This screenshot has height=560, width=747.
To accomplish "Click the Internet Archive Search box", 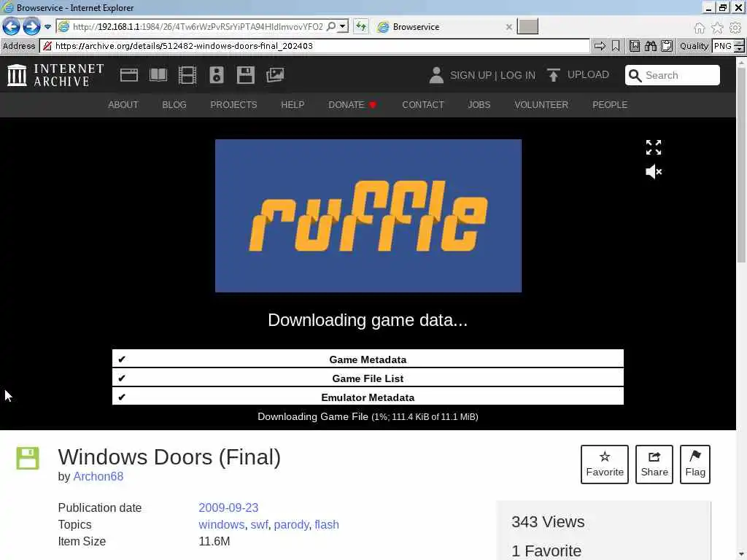I will [672, 75].
